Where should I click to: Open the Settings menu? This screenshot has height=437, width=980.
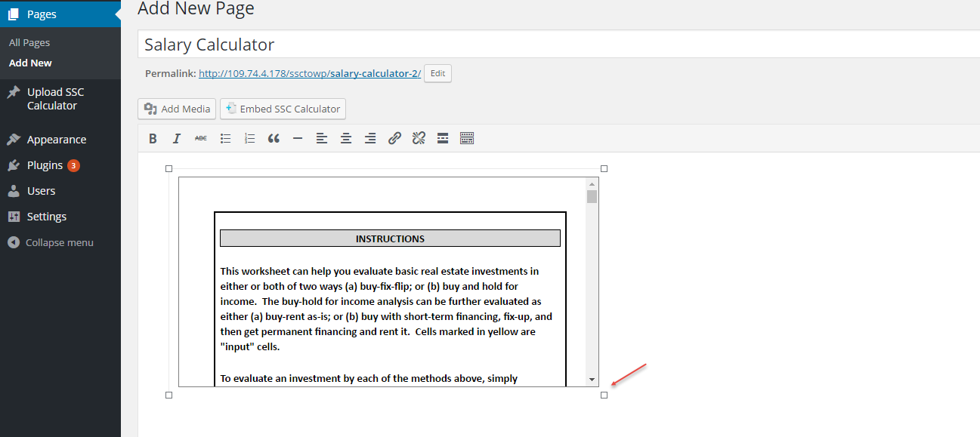pos(60,217)
